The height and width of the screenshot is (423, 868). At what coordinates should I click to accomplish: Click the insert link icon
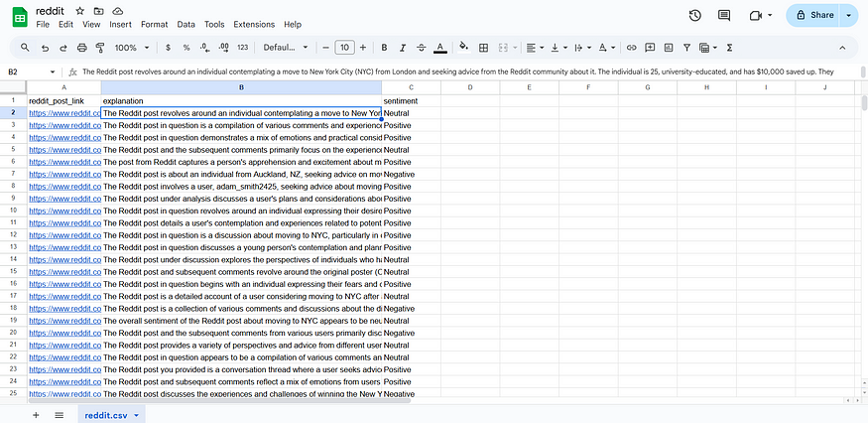(x=631, y=48)
